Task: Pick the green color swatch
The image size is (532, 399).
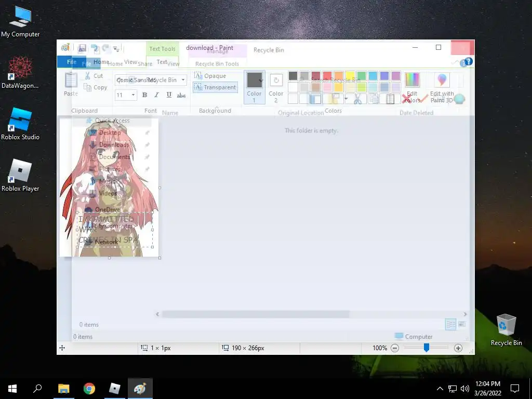Action: 362,76
